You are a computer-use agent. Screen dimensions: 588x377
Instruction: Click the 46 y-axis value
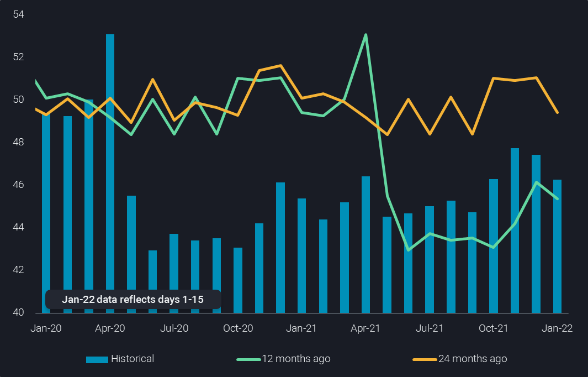click(x=18, y=185)
